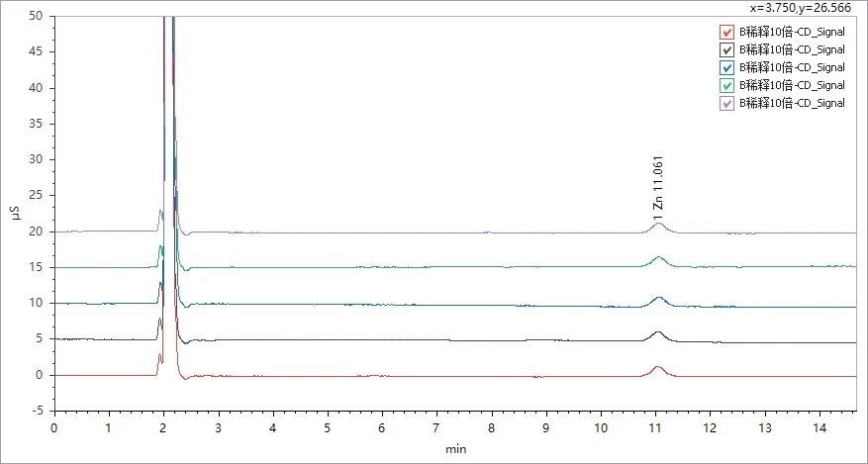Click the 0 tick on the x-axis
Viewport: 868px width, 464px height.
(x=54, y=427)
